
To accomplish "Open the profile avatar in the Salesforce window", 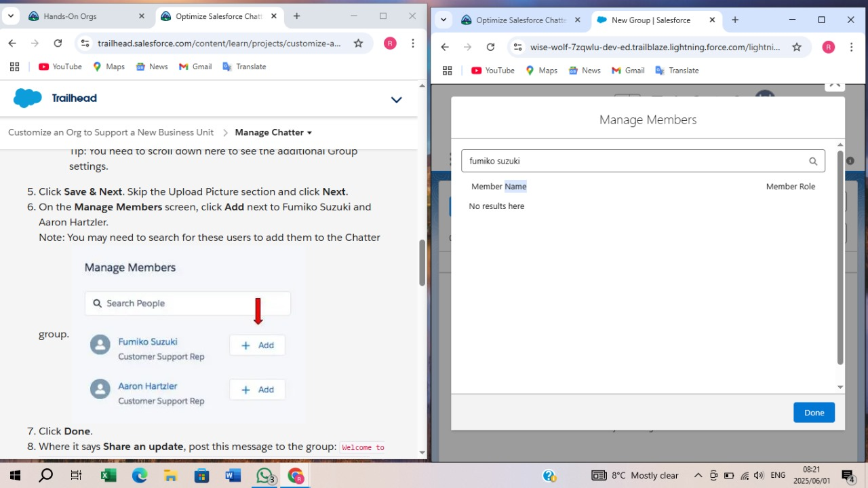I will click(x=828, y=47).
